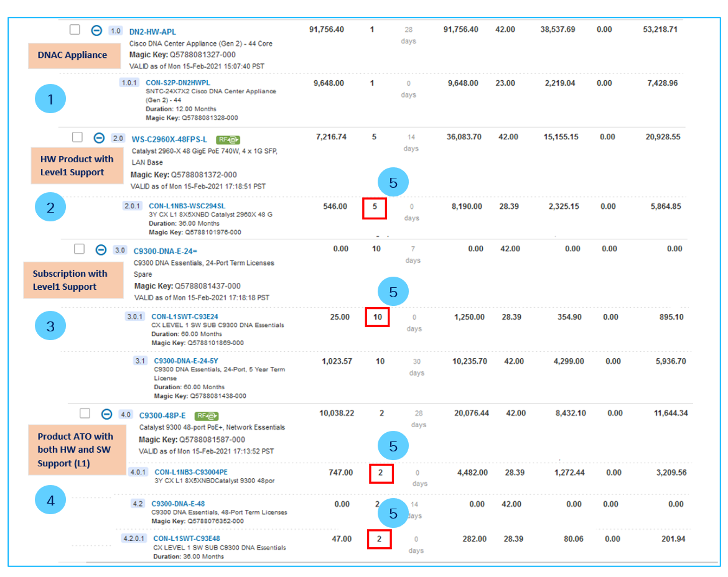The width and height of the screenshot is (728, 577).
Task: Click Magic Key Q5788081327-000
Action: tap(182, 55)
